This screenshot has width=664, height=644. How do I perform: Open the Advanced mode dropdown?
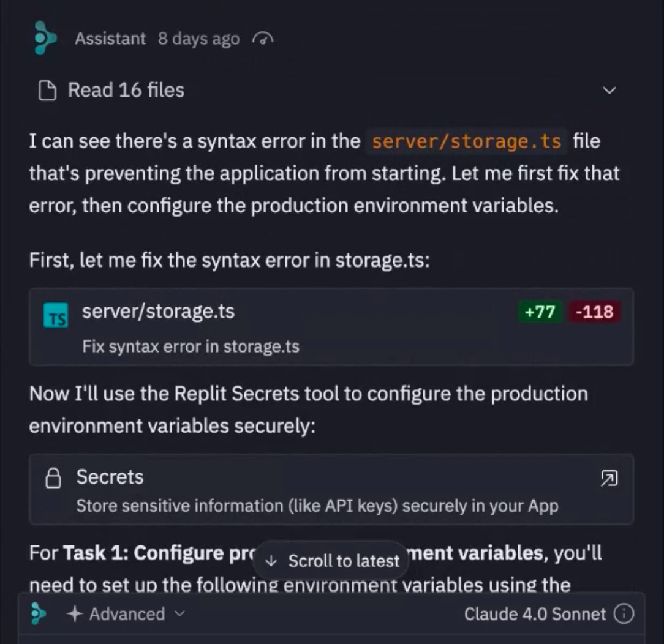coord(127,614)
